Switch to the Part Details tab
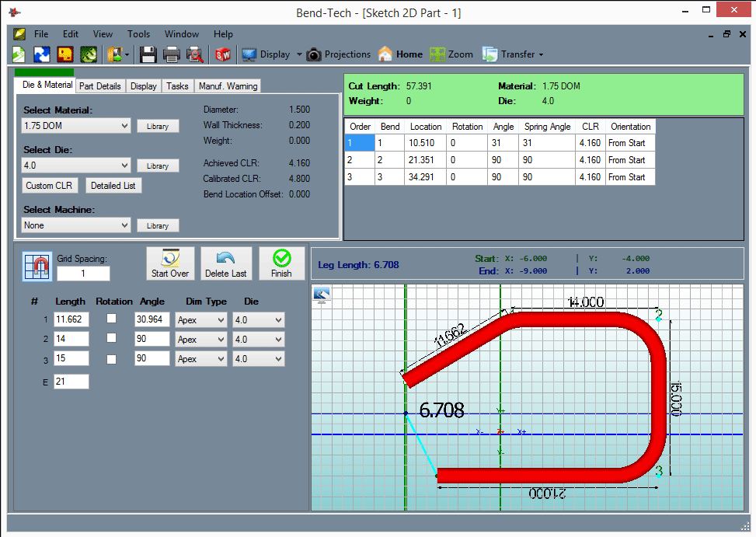The image size is (756, 537). coord(99,85)
